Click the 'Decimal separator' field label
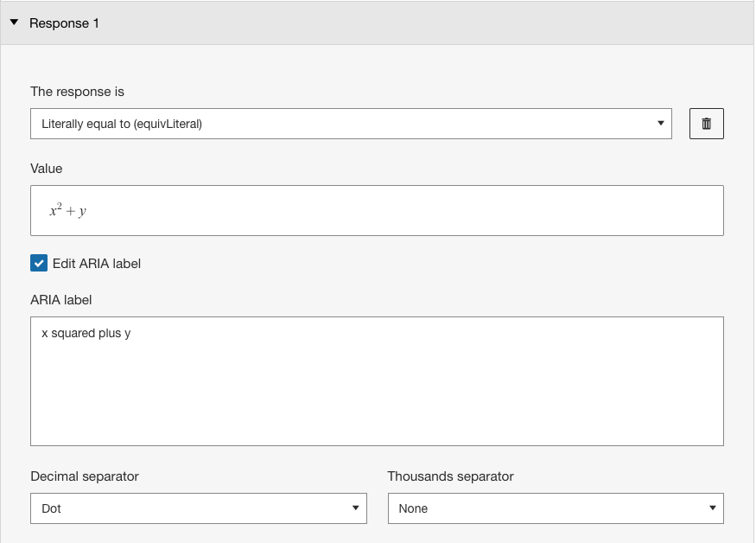Screen dimensions: 756x543 (85, 476)
